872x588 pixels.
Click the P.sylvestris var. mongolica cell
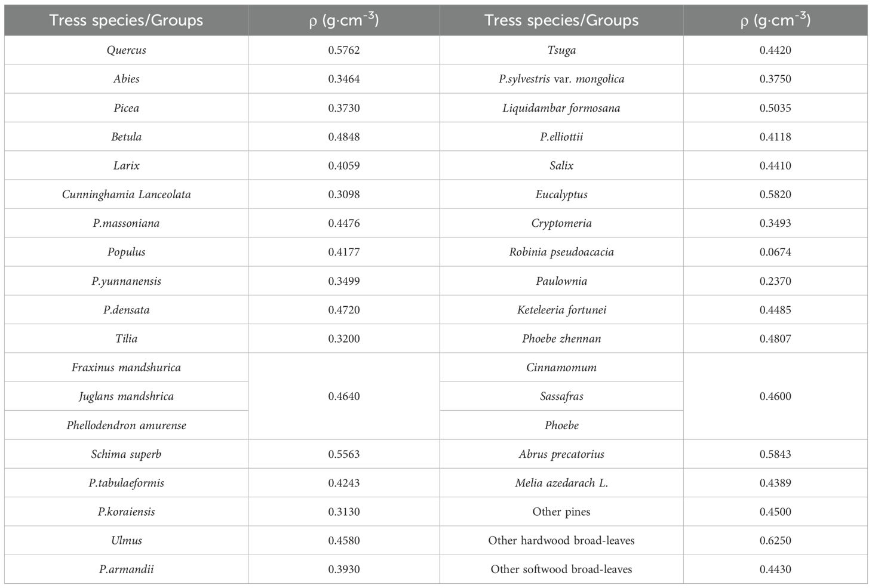(x=561, y=79)
